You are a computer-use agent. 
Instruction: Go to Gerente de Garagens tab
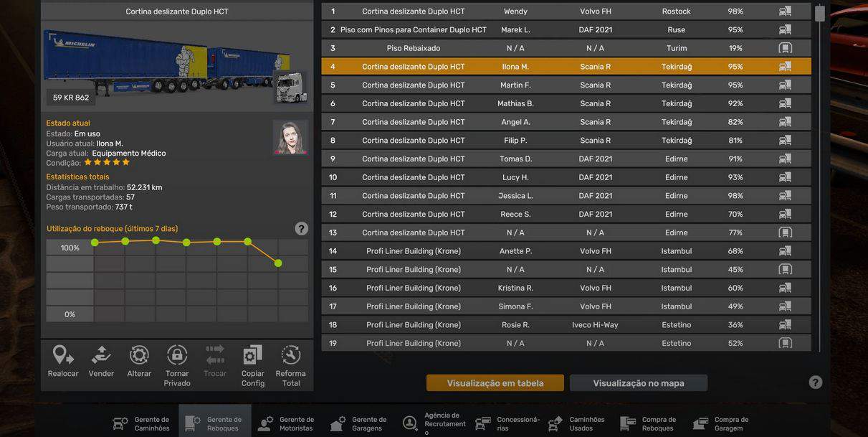coord(359,423)
